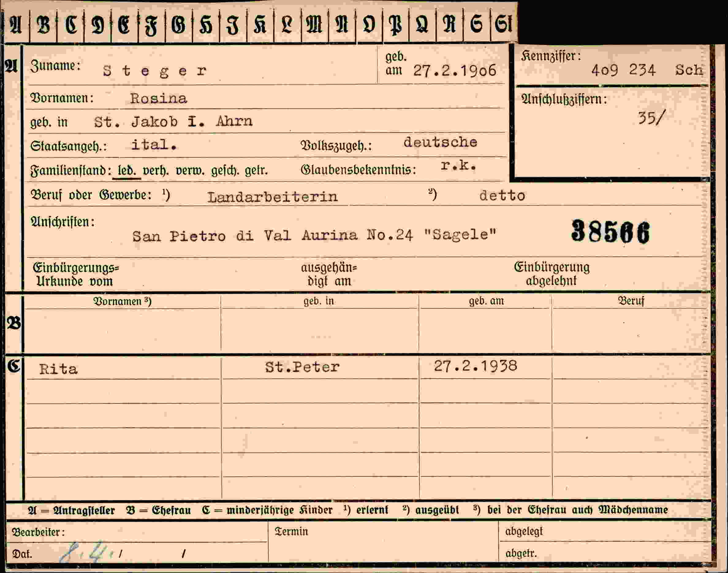Click the marital option getr.

[256, 171]
